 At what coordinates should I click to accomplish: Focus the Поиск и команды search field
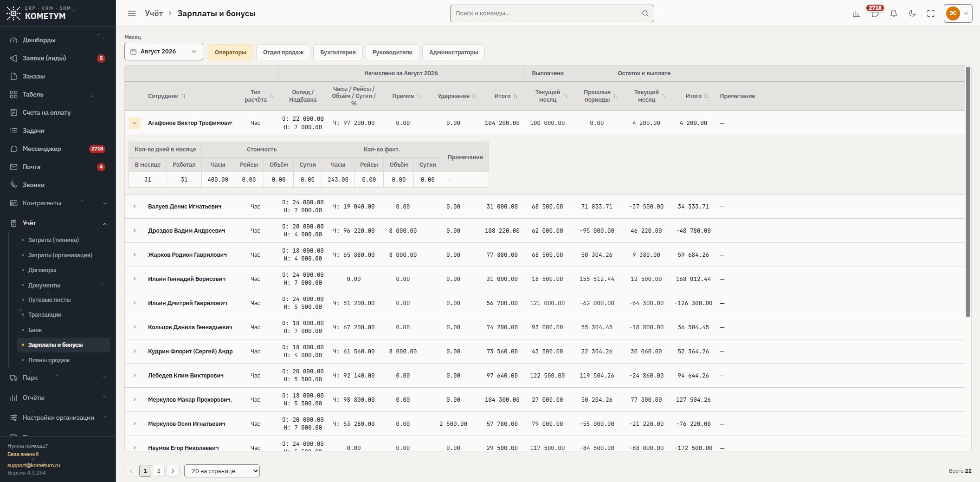552,13
